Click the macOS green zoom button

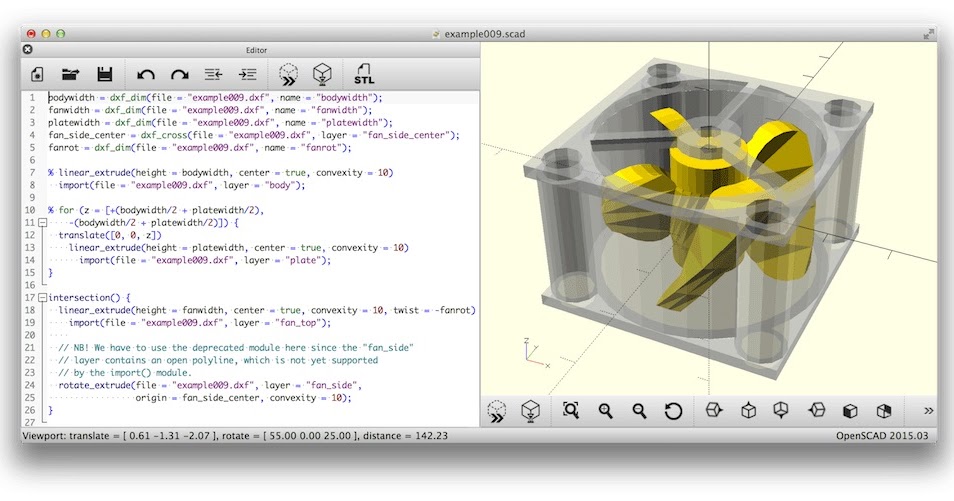click(60, 34)
